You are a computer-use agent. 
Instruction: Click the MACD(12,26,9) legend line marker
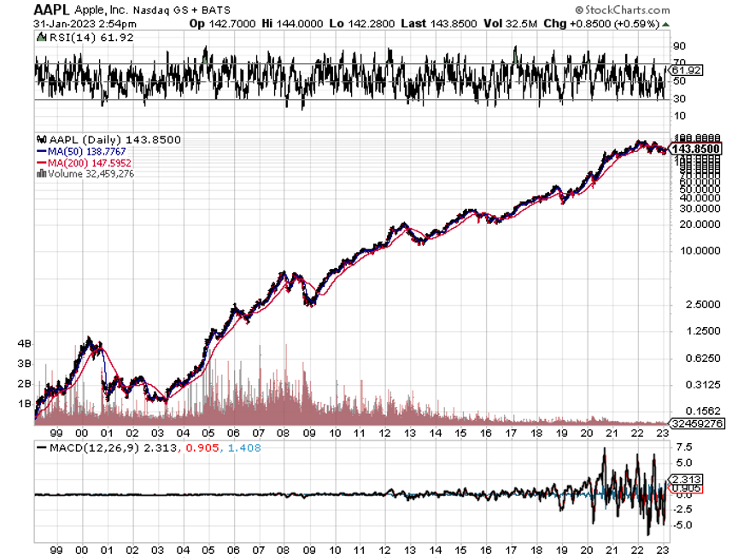point(42,447)
